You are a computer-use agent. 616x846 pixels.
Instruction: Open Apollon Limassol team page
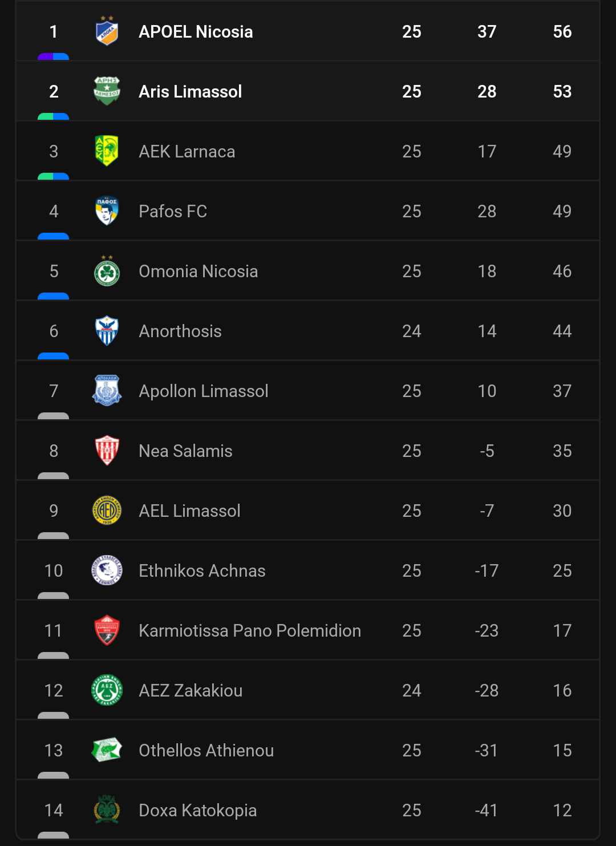pos(204,391)
